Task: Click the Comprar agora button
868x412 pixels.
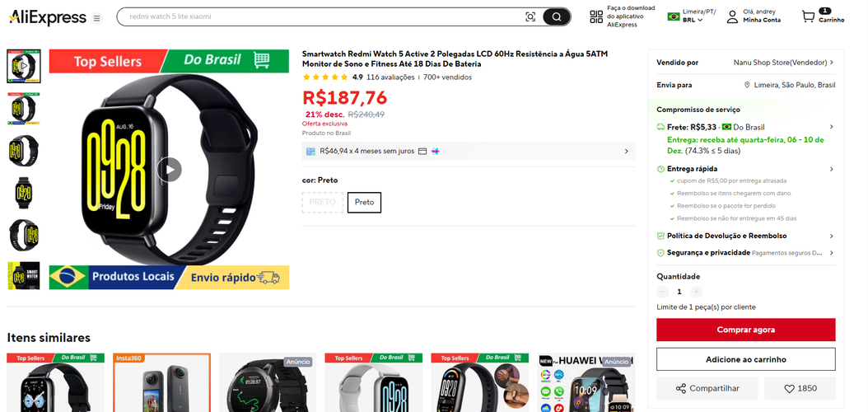Action: pyautogui.click(x=745, y=330)
